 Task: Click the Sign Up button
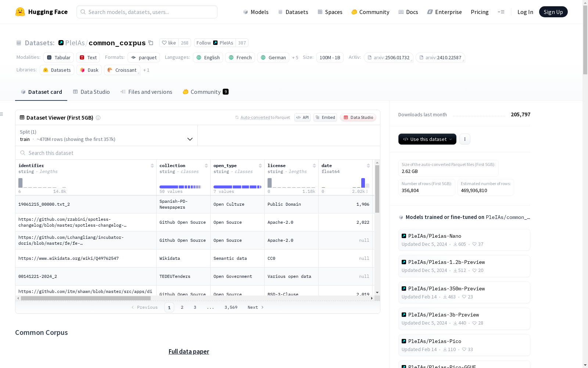(x=553, y=12)
